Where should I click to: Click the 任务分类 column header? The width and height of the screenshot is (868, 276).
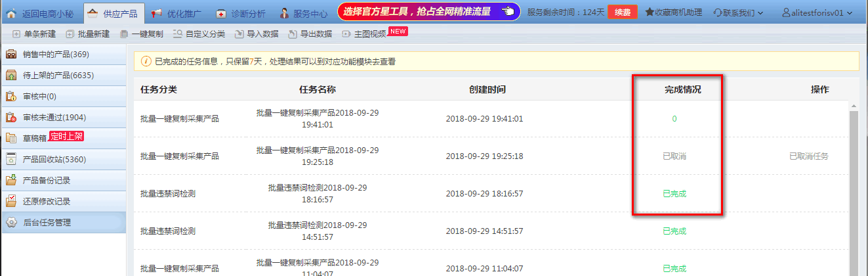(x=158, y=89)
